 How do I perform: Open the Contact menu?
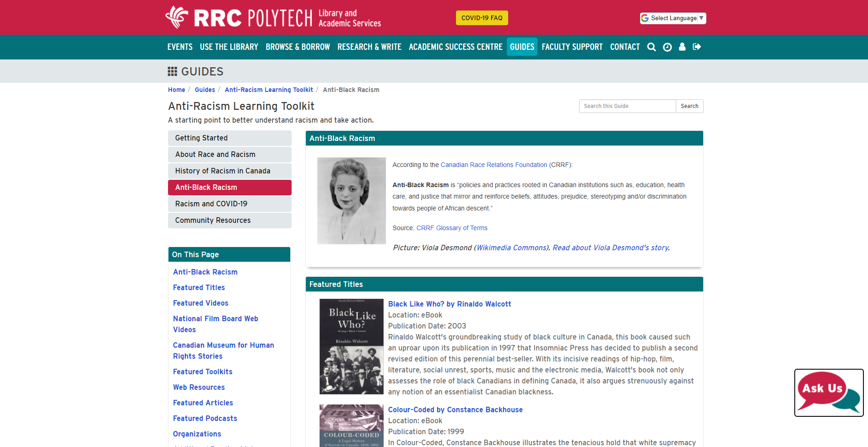pyautogui.click(x=625, y=47)
